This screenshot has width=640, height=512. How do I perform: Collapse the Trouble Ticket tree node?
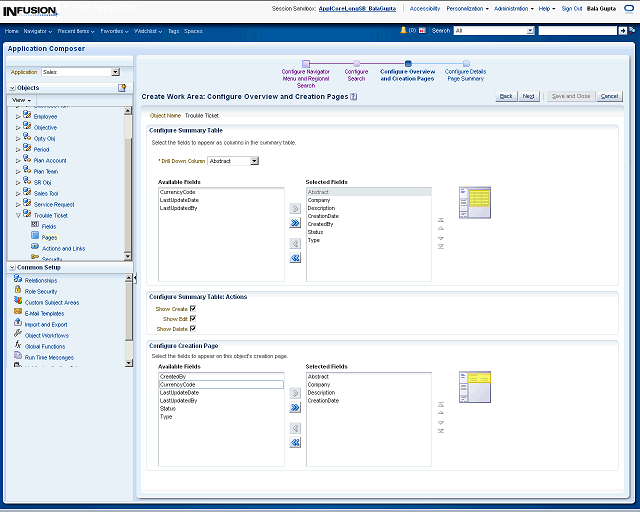18,215
